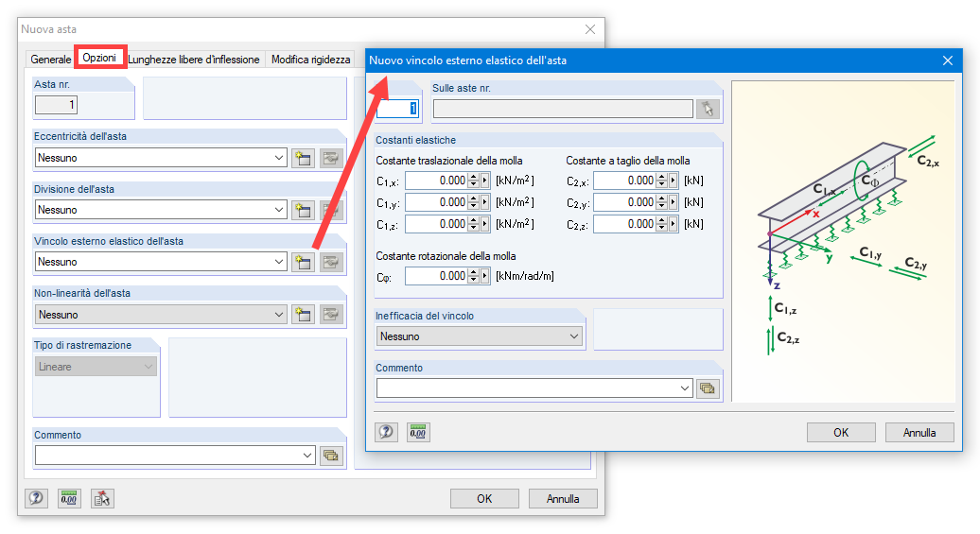Open C1,x value options arrow button
The height and width of the screenshot is (534, 980).
(x=485, y=181)
